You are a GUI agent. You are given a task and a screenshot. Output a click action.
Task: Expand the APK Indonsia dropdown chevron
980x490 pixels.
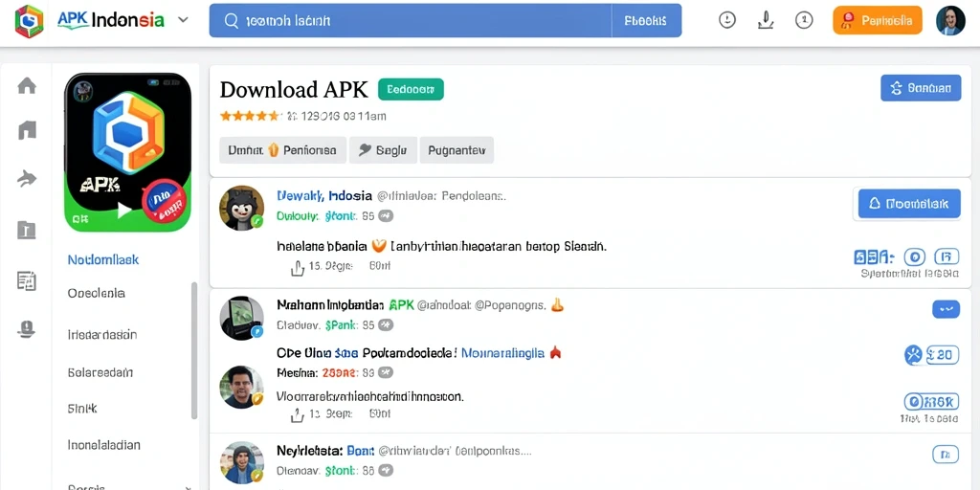[183, 20]
